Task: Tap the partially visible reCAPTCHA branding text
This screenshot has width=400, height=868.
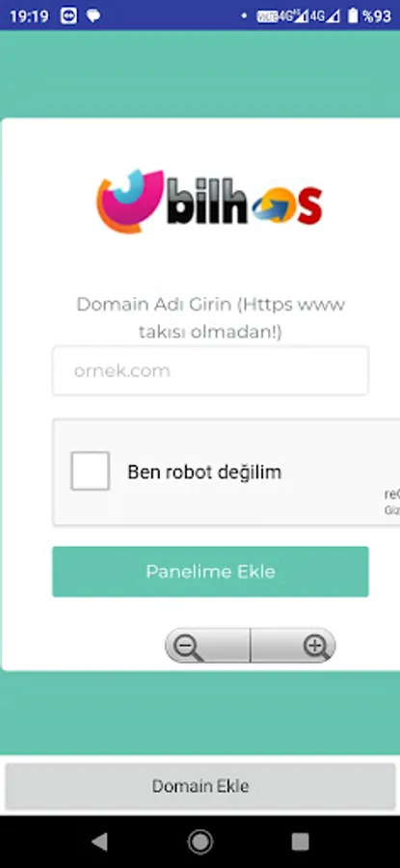Action: click(392, 495)
